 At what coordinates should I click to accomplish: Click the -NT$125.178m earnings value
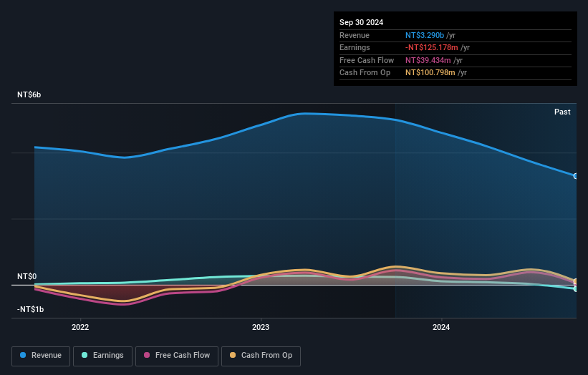[x=432, y=47]
